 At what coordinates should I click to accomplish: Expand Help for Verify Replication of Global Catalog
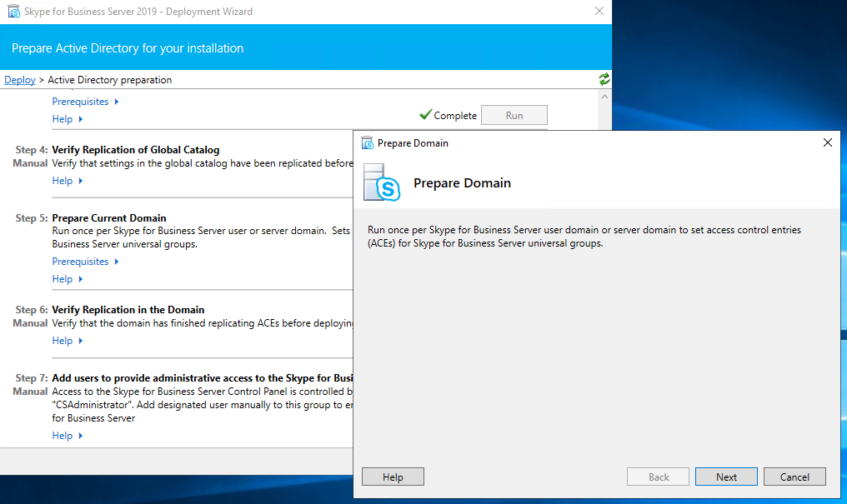tap(67, 181)
